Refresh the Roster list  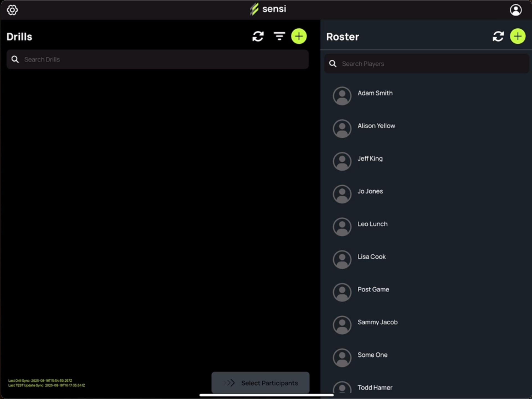(x=498, y=36)
